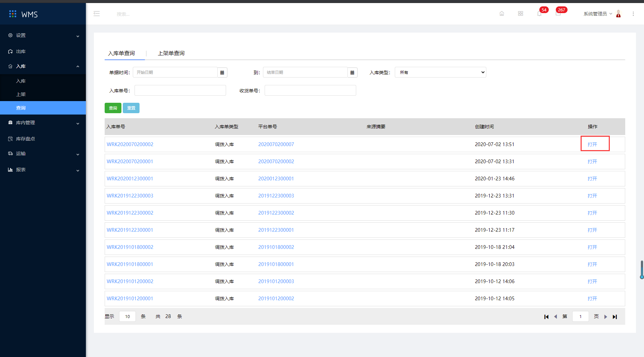Click the 入库单号 column header
644x357 pixels.
(x=116, y=127)
